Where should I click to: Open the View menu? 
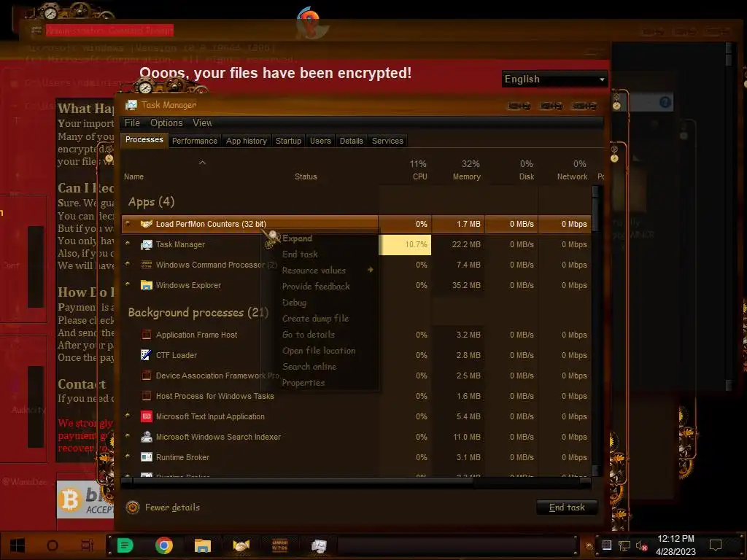tap(202, 122)
